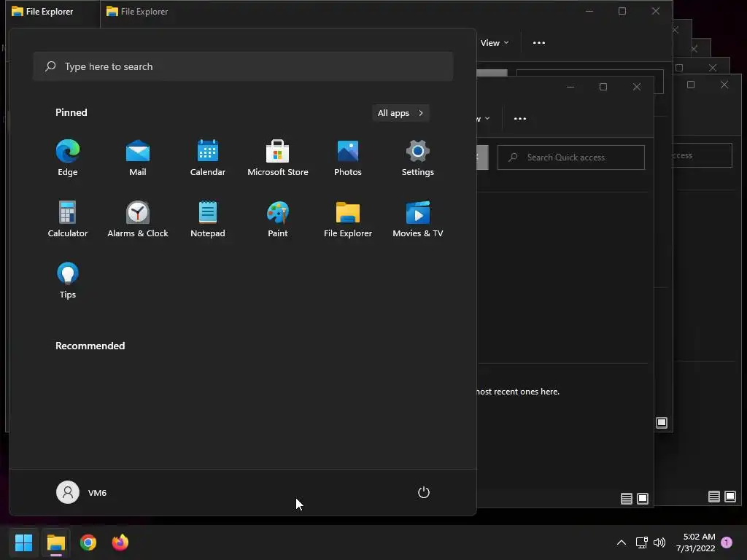
Task: Open See more (…) next to View
Action: pos(539,43)
